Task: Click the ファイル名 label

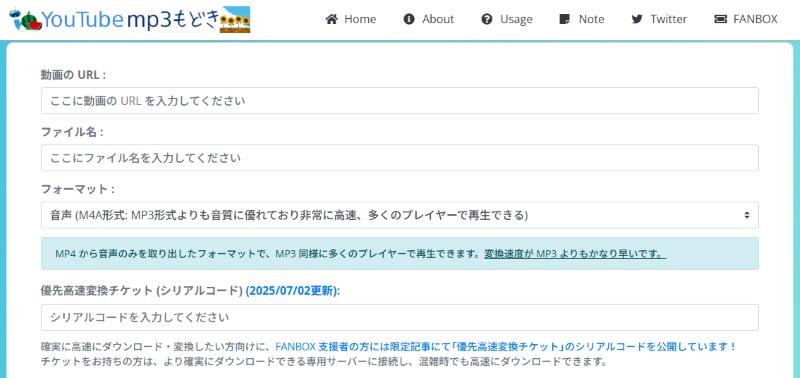Action: click(72, 132)
